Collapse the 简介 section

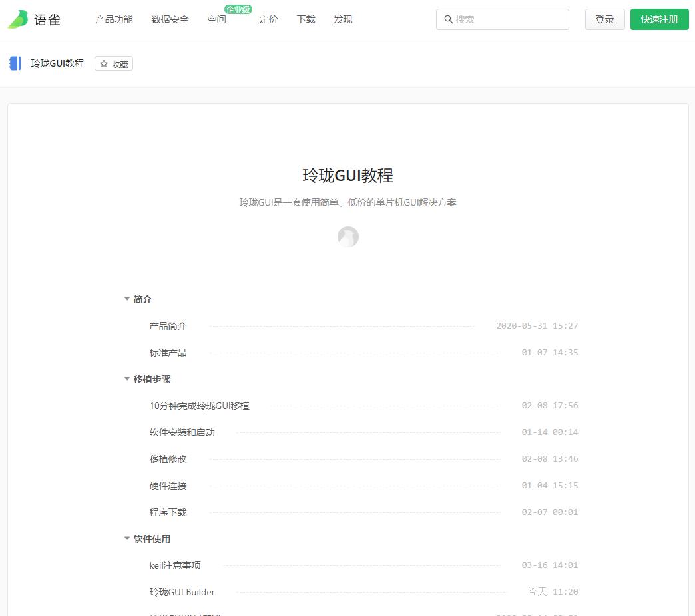126,299
